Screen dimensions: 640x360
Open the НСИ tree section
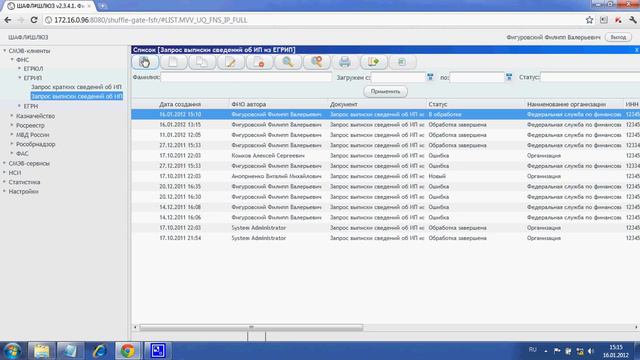15,173
